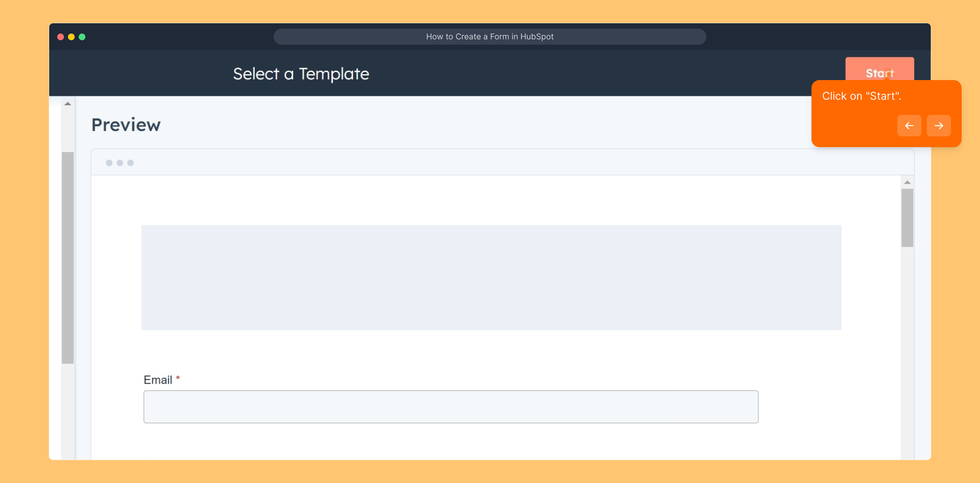The image size is (980, 483).
Task: Click the middle grey dot in preview header
Action: [120, 163]
